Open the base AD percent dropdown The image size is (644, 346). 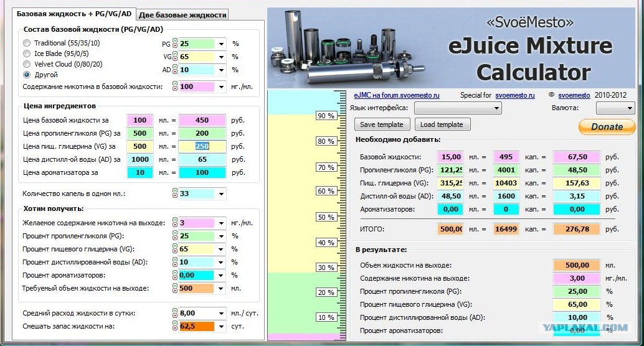click(221, 70)
